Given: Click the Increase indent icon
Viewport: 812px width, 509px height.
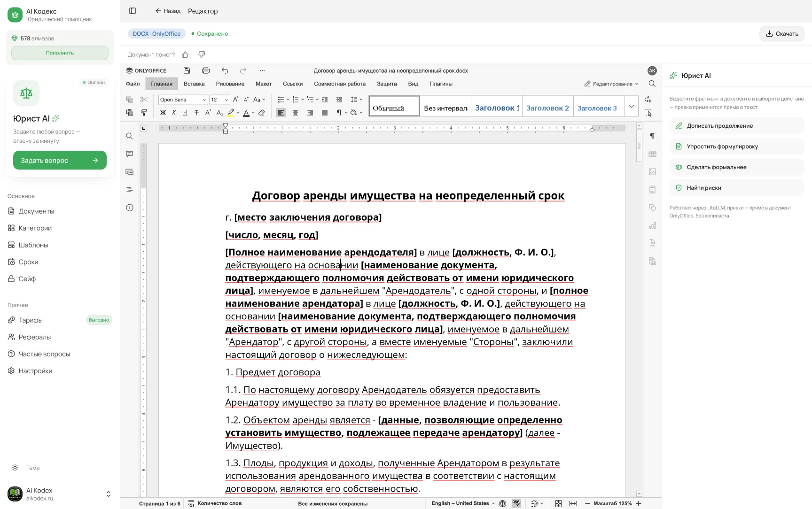Looking at the screenshot, I should (x=339, y=100).
